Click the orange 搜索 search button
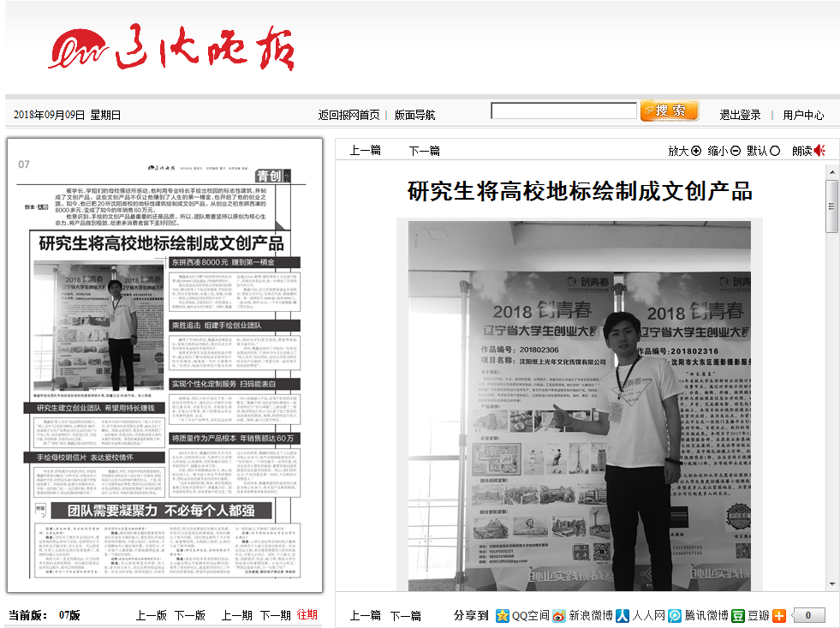Viewport: 840px width, 628px height. click(670, 111)
